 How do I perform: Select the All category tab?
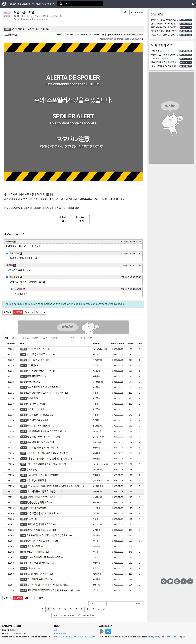pos(6,338)
